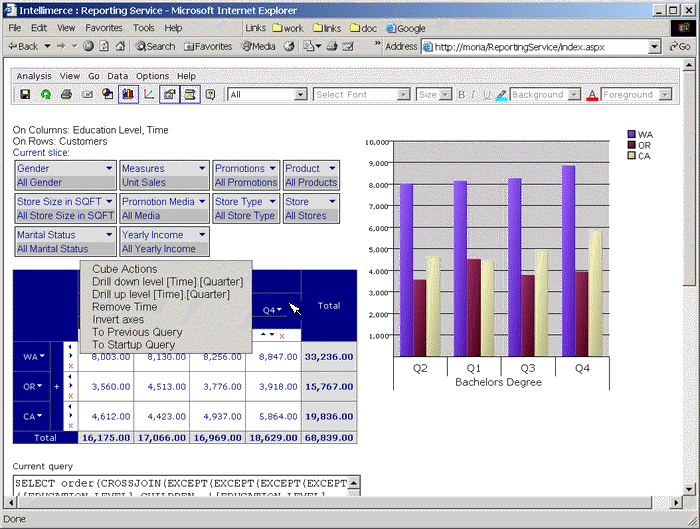The image size is (700, 529).
Task: Select Drill down level Time Quarter
Action: [x=167, y=282]
